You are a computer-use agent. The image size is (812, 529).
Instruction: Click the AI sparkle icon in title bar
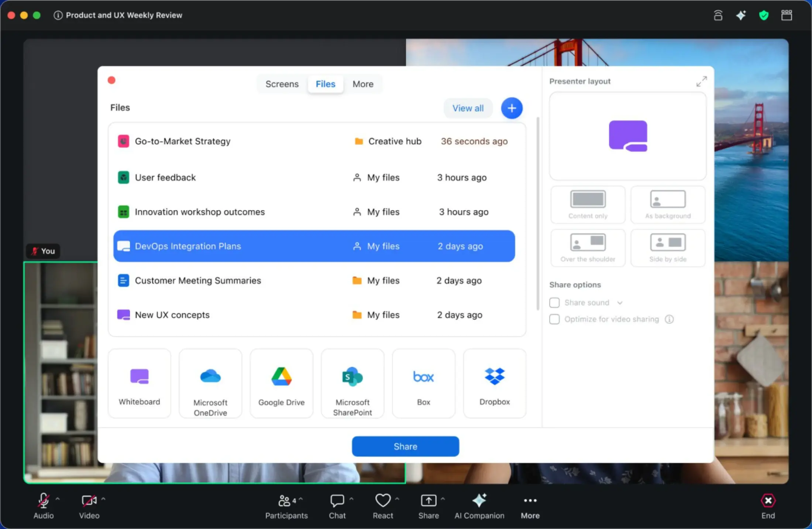741,15
